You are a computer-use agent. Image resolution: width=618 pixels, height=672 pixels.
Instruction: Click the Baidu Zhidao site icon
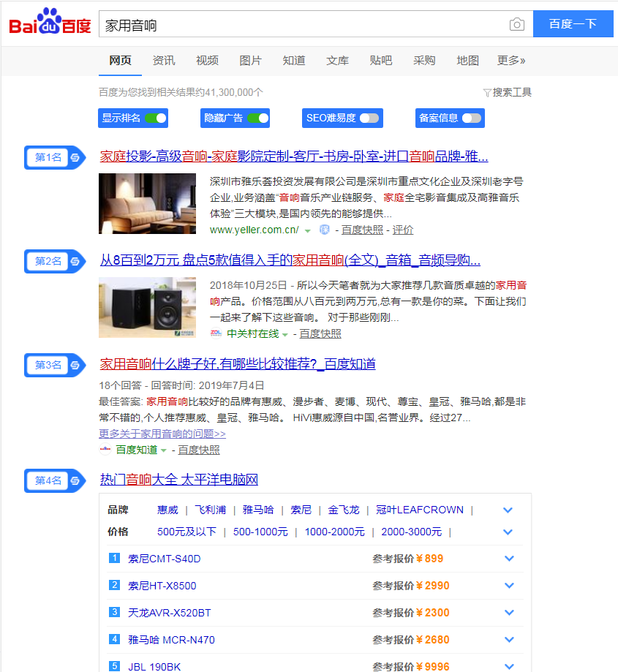coord(105,450)
